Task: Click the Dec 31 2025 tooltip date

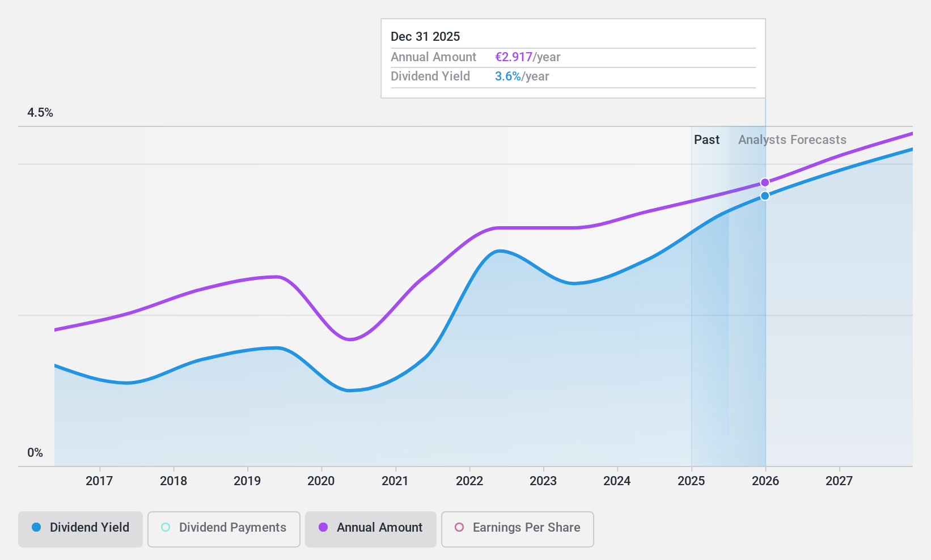Action: pos(425,37)
